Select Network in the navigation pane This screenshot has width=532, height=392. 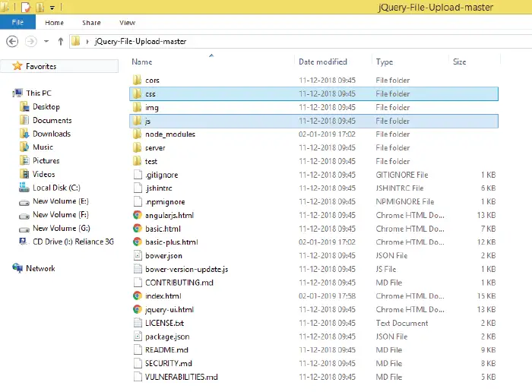(40, 268)
